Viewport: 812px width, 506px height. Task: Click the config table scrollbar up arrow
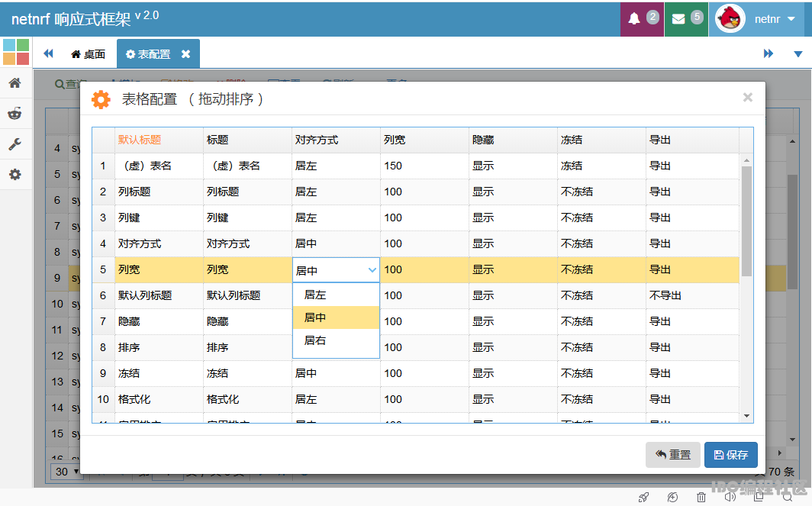click(x=746, y=160)
